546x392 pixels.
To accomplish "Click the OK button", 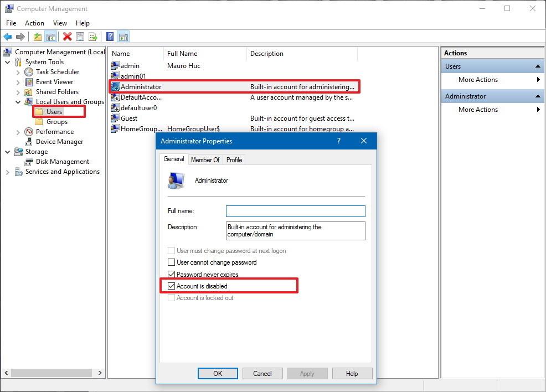I will pyautogui.click(x=218, y=373).
